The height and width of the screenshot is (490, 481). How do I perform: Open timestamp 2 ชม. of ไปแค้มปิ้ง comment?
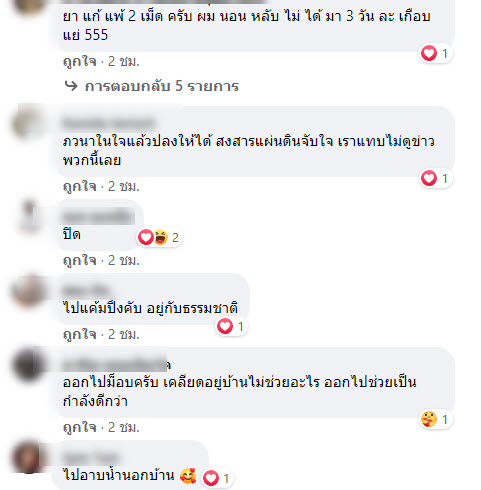click(124, 334)
